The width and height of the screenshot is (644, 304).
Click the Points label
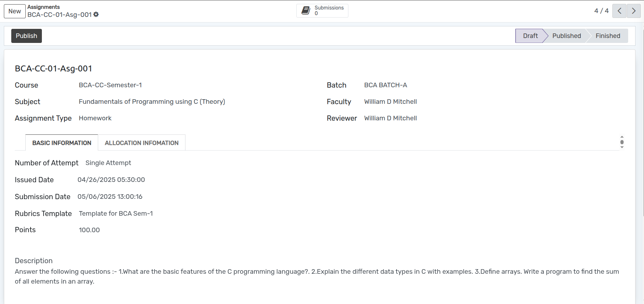click(25, 230)
